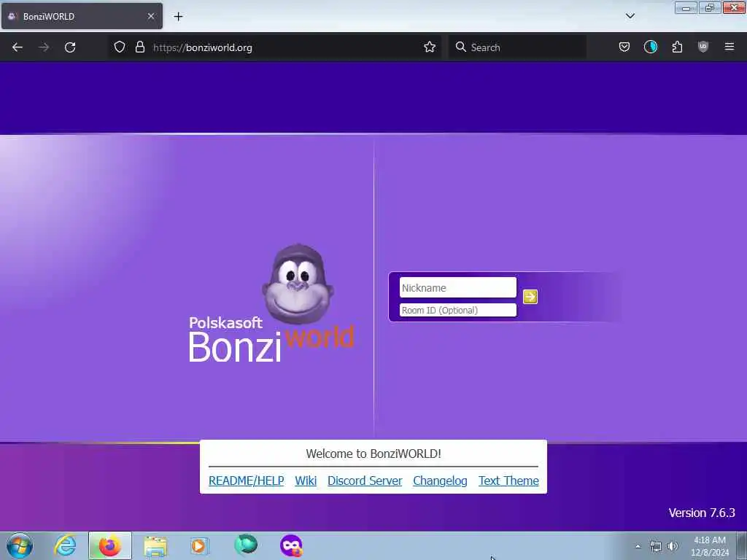Screen dimensions: 747x560
Task: Click the purple mask taskbar icon
Action: [291, 545]
